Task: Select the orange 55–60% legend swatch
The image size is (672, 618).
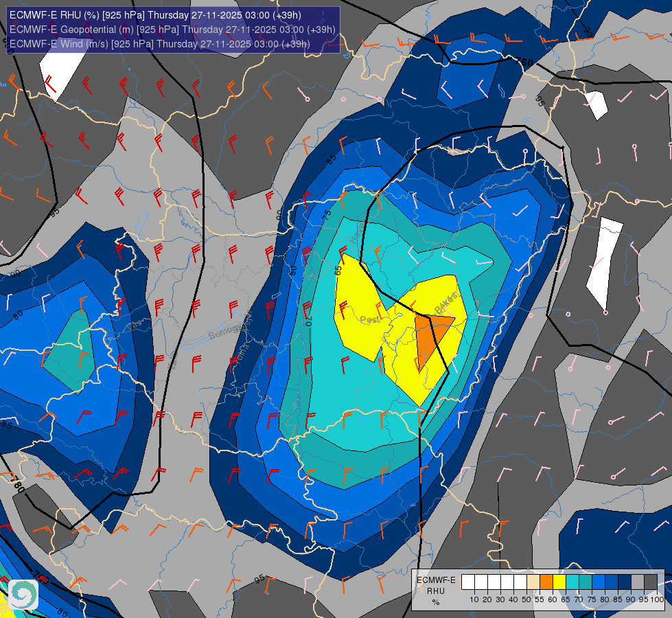Action: pyautogui.click(x=546, y=582)
